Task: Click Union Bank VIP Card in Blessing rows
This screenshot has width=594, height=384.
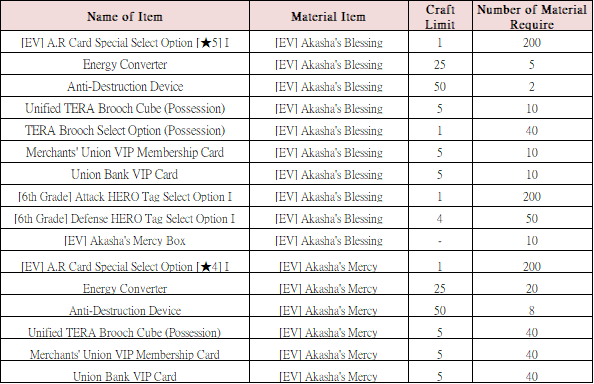Action: (x=125, y=174)
